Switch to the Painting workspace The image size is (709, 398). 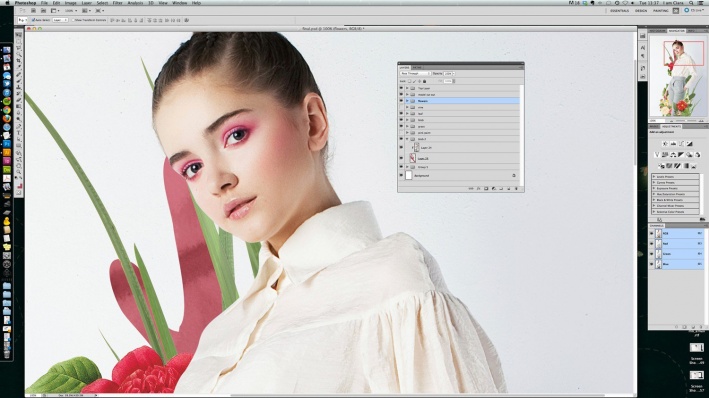click(x=661, y=10)
